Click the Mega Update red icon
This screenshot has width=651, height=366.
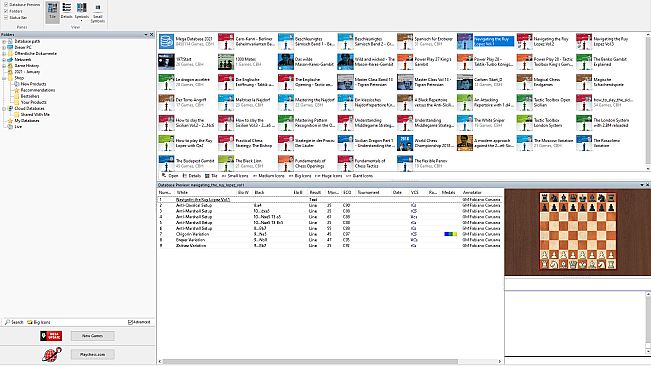click(51, 336)
